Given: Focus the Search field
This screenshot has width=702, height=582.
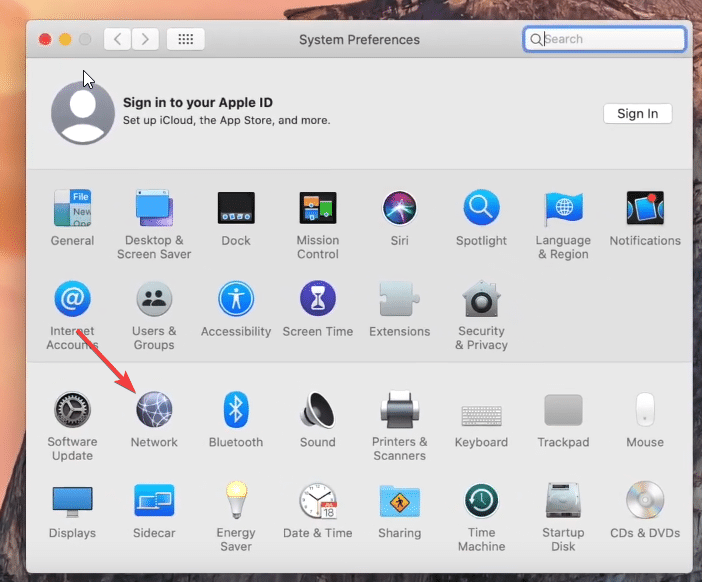Looking at the screenshot, I should [604, 39].
